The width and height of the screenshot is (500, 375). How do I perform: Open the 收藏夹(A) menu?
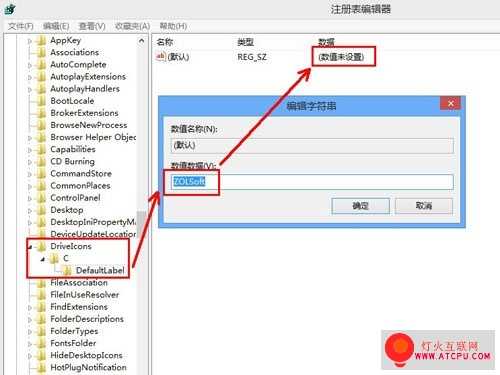(132, 26)
